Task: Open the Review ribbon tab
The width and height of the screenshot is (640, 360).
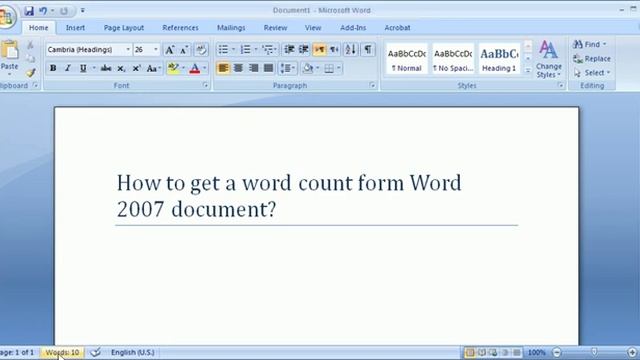Action: pyautogui.click(x=276, y=28)
